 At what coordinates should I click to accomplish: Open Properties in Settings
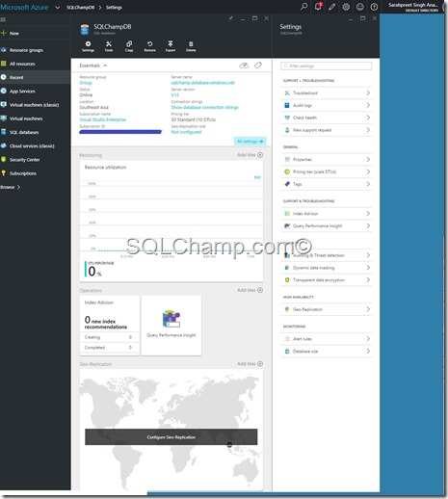point(326,159)
